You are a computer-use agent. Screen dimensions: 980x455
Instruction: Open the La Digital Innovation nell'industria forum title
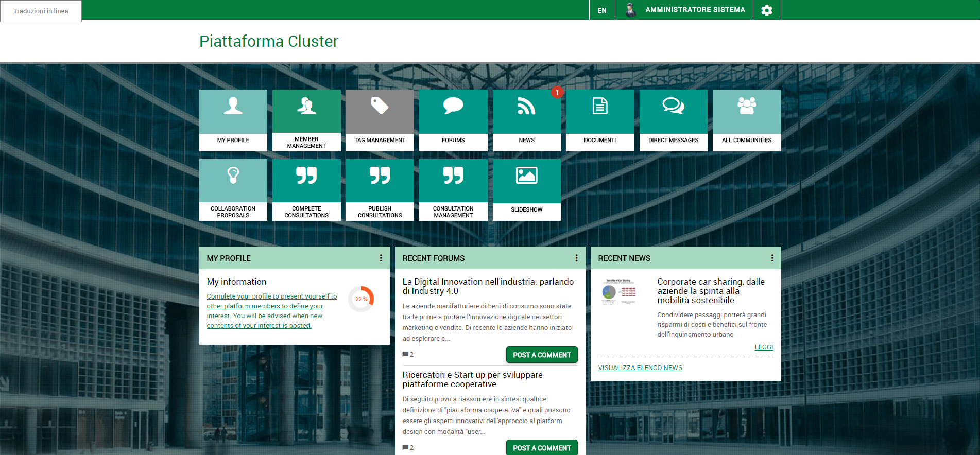coord(488,286)
